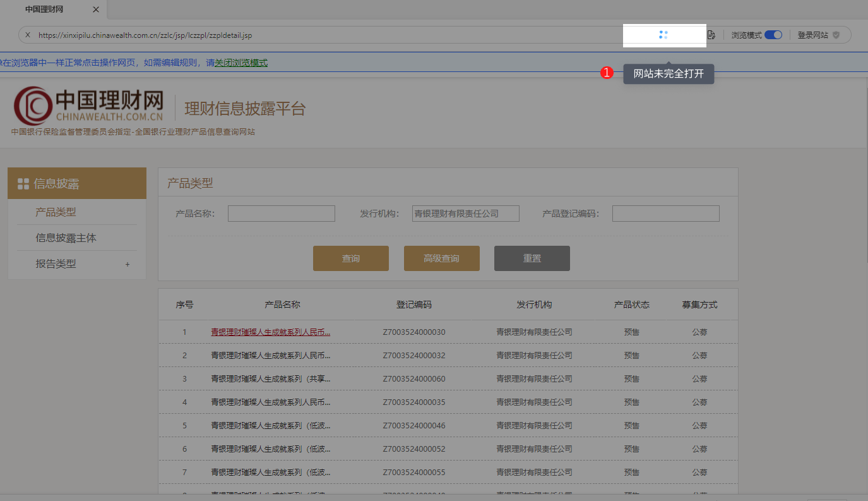The height and width of the screenshot is (501, 868).
Task: Select code Z7003524000035 in the table
Action: 414,402
